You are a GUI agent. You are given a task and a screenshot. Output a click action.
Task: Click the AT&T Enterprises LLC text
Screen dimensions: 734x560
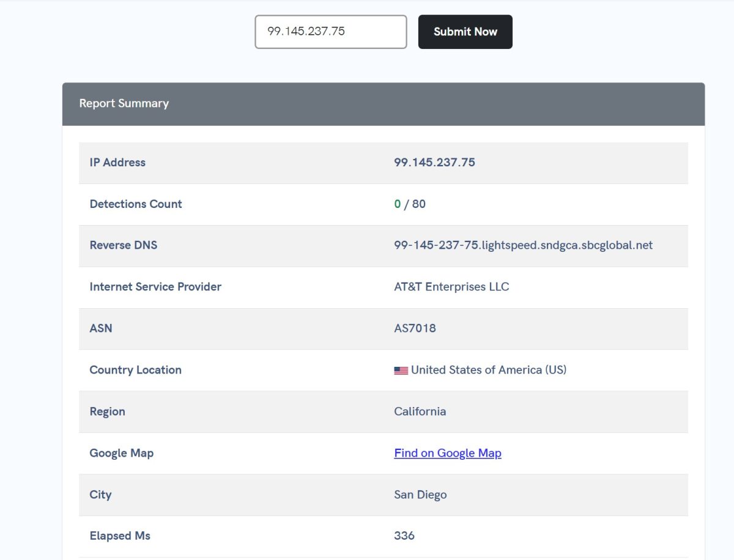(x=451, y=287)
